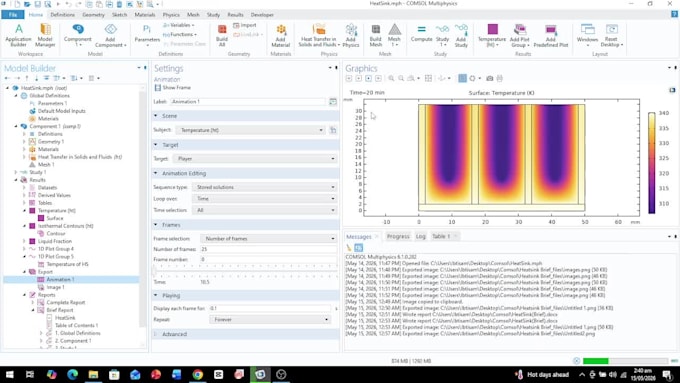Click the Display each frame for field
Screen dimensions: 680x383
[269, 308]
